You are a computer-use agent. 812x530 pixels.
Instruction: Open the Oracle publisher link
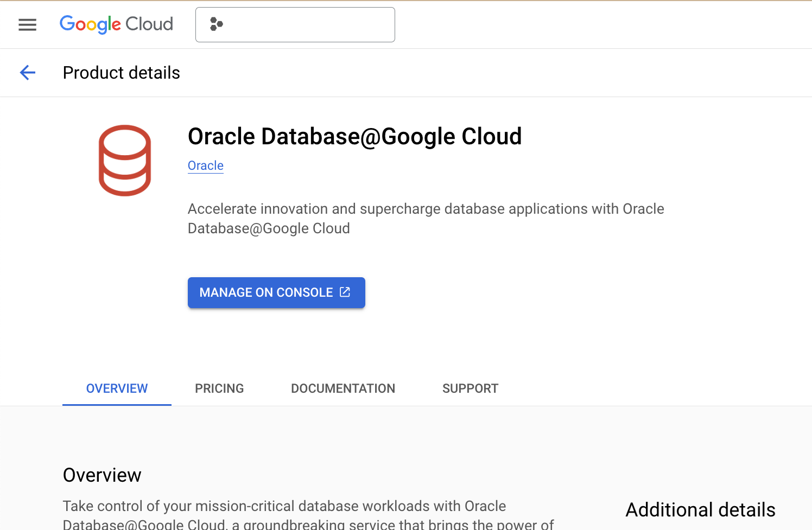click(205, 165)
